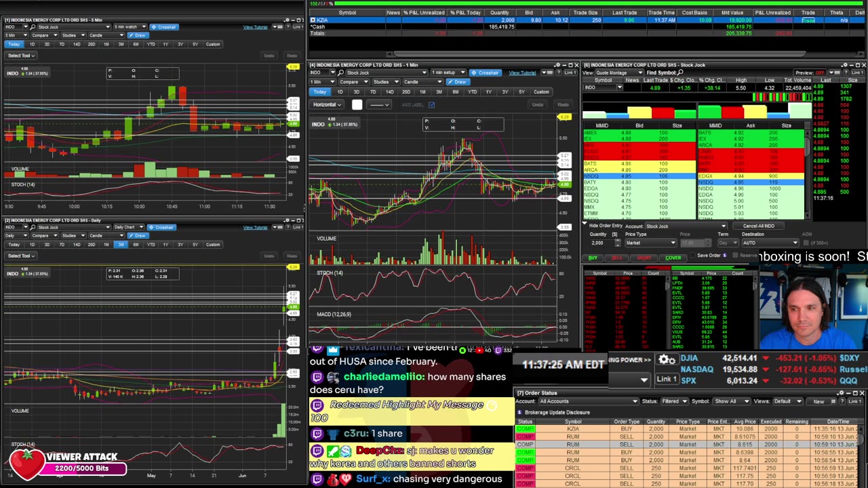Select 5Y range tab in the 5 Min chart
Image resolution: width=868 pixels, height=488 pixels.
[195, 45]
